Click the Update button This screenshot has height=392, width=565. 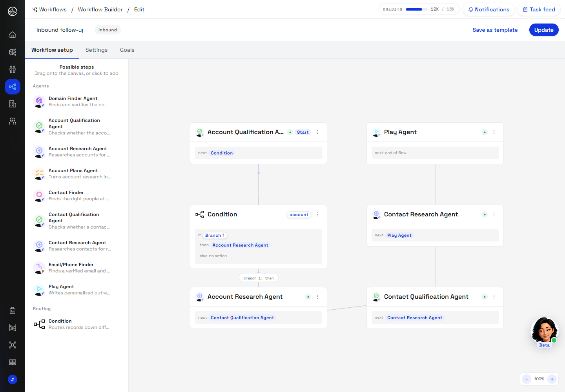544,30
